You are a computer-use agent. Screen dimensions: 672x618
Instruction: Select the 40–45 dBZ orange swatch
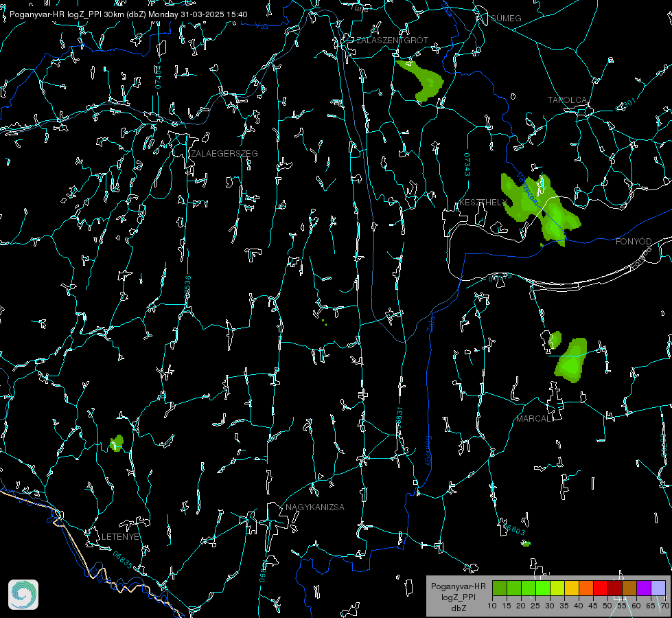(x=586, y=588)
